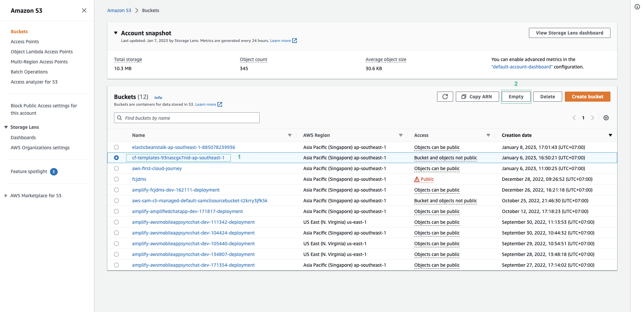Open AWS Organizations settings
644x312 pixels.
tap(40, 148)
